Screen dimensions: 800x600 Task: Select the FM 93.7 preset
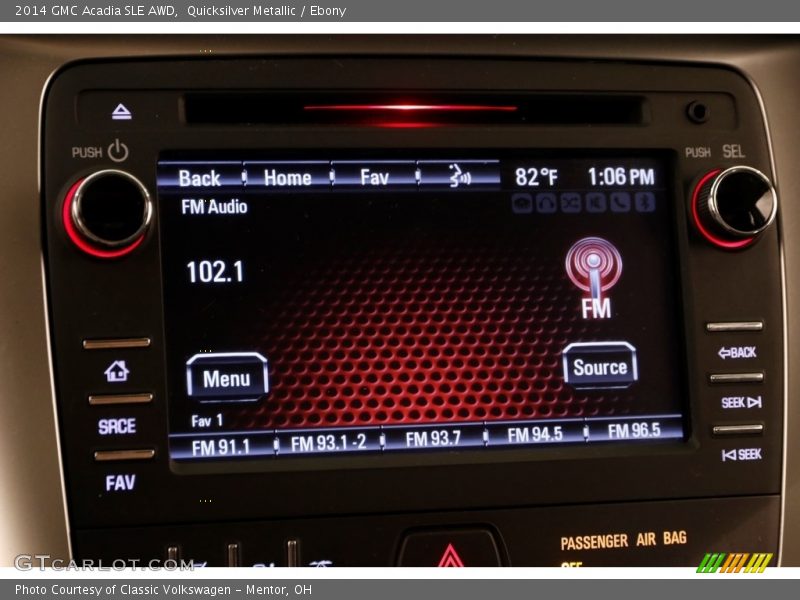pos(433,439)
